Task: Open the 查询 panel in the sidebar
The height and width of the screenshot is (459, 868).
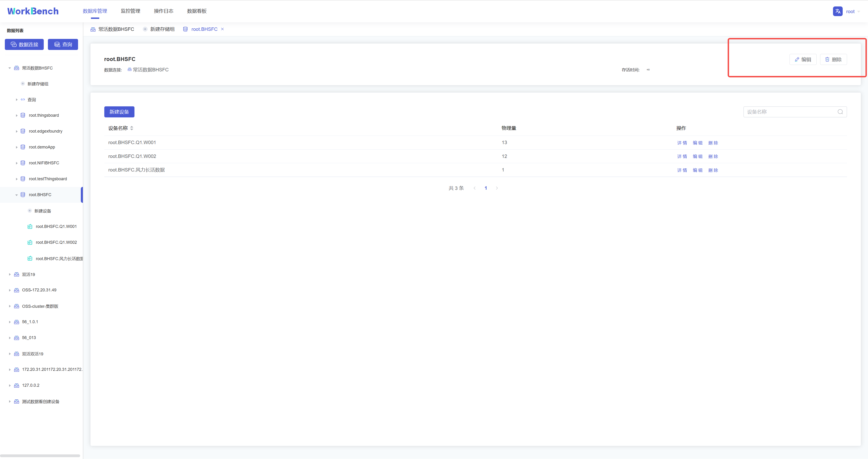Action: (x=32, y=99)
